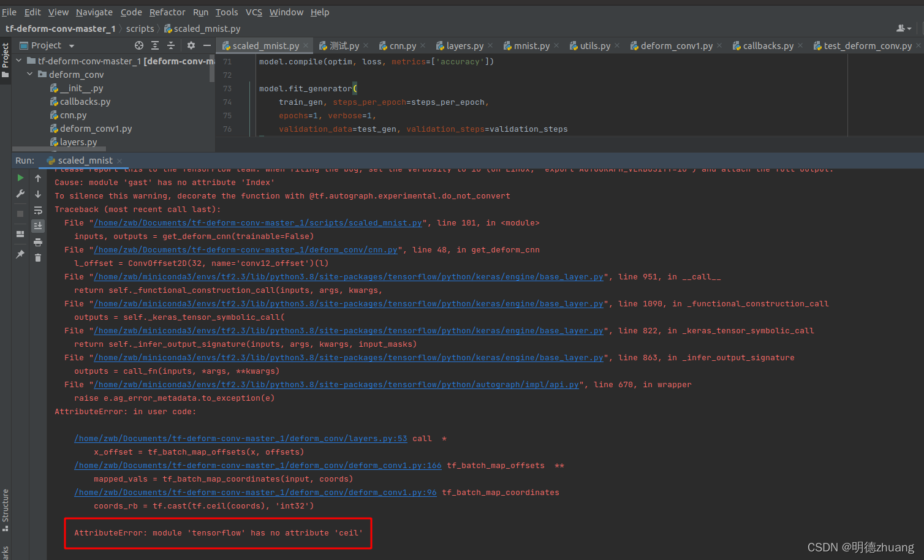This screenshot has width=924, height=560.
Task: Toggle the Project side tool window
Action: (x=6, y=61)
